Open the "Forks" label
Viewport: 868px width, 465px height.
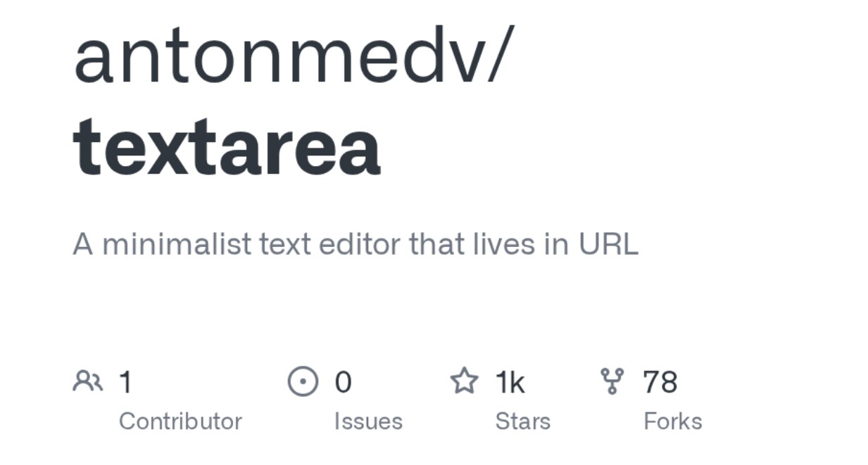coord(672,421)
